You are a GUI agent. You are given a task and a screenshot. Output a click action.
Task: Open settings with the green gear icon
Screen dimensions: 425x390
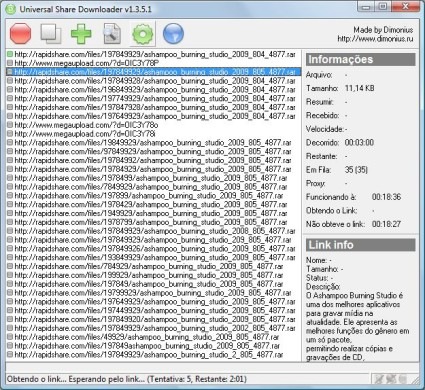coord(143,34)
